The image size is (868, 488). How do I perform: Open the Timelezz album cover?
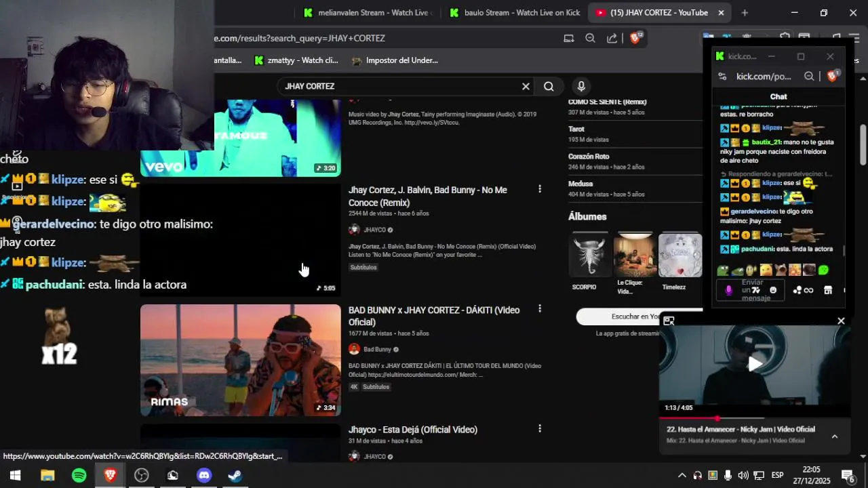[680, 255]
